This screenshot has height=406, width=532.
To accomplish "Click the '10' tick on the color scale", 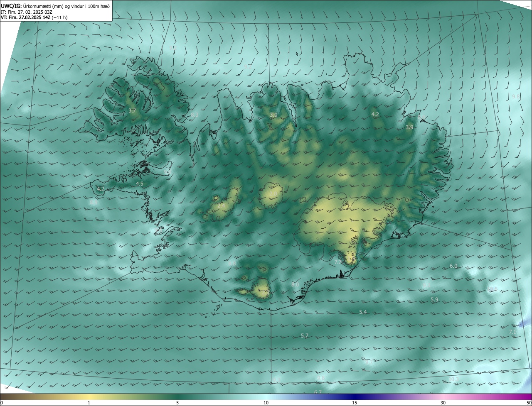I will coord(266,403).
